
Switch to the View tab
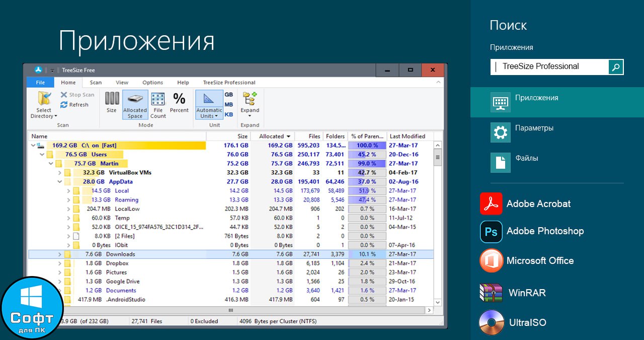tap(122, 83)
